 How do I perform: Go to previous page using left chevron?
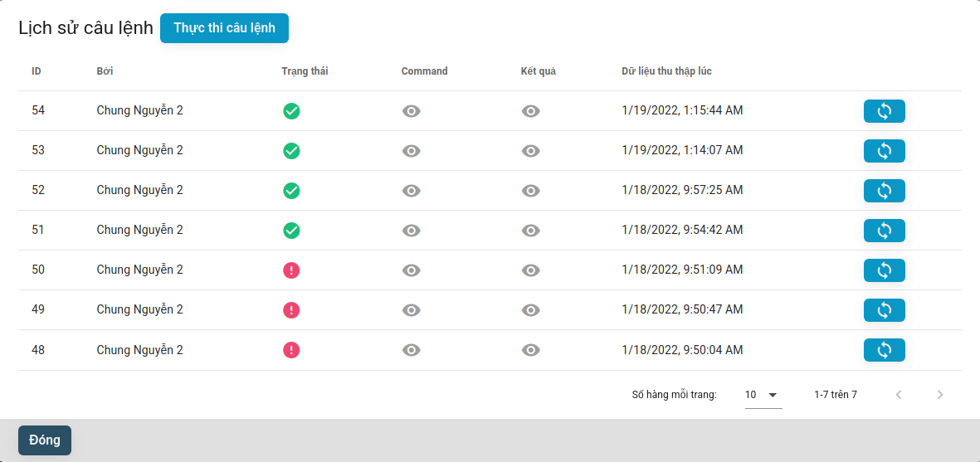pos(898,395)
